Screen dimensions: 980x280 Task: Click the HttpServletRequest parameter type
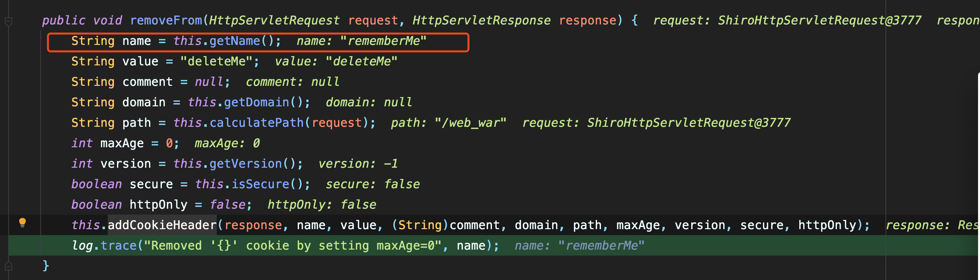[x=274, y=20]
